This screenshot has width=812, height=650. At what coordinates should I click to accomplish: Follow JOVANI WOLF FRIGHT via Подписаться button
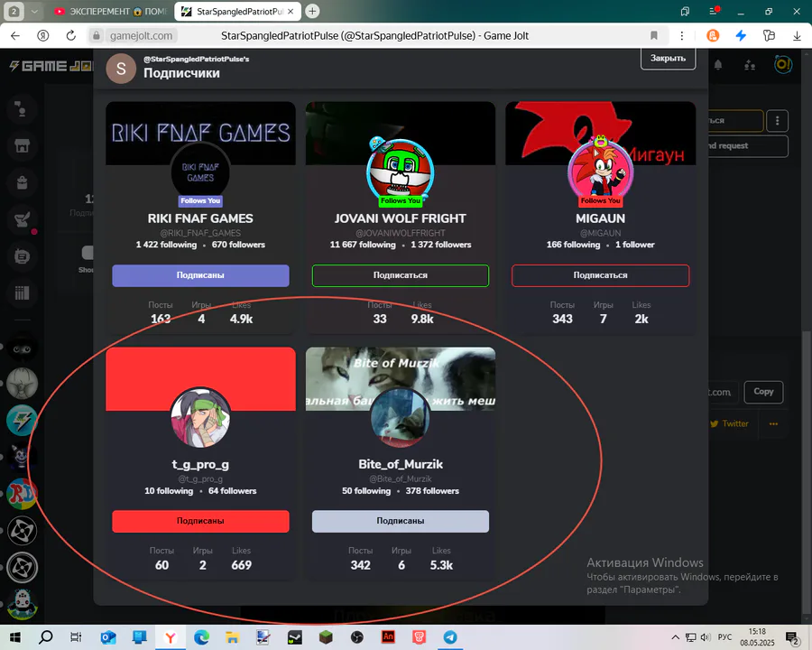click(401, 275)
